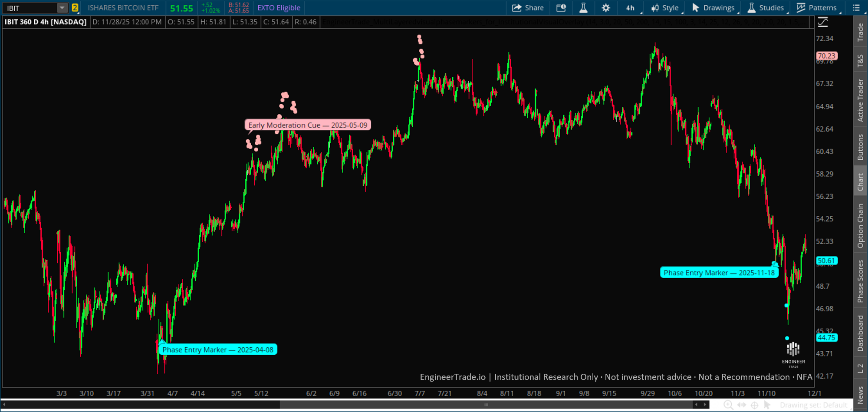Open the Style dropdown

click(x=664, y=7)
